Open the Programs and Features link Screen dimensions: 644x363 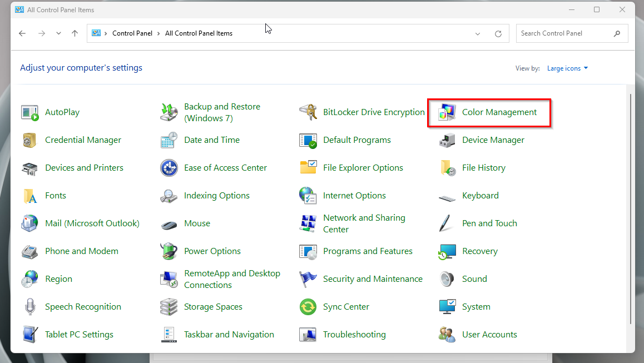point(368,251)
